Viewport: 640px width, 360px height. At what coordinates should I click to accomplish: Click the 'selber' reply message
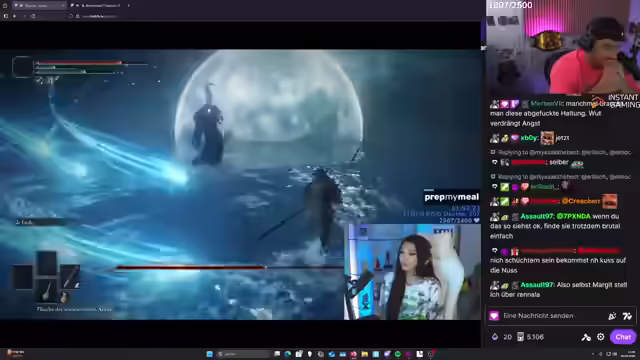coord(559,162)
